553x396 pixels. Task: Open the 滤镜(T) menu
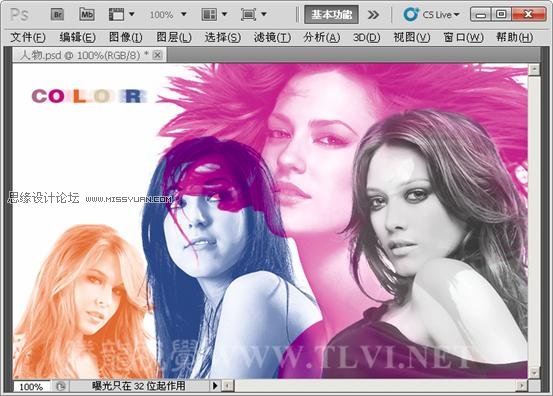[272, 37]
